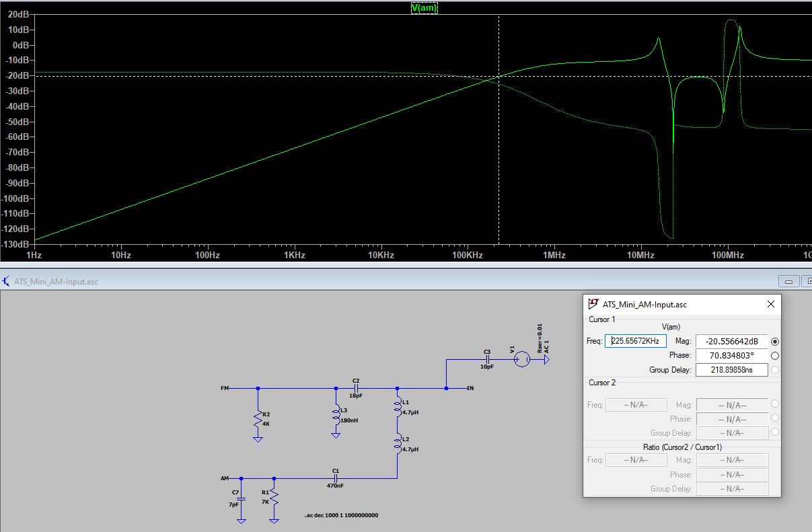Select the L1 4.7µH inductor symbol
The height and width of the screenshot is (532, 812).
[x=398, y=408]
